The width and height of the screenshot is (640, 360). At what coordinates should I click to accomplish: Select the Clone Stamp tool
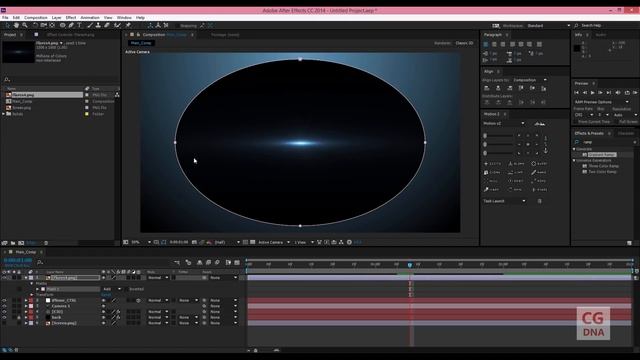[x=98, y=25]
